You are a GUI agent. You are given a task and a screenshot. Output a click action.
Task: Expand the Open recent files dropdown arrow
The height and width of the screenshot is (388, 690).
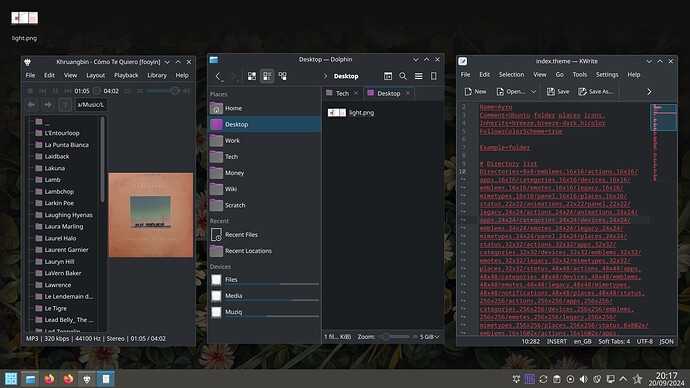533,92
